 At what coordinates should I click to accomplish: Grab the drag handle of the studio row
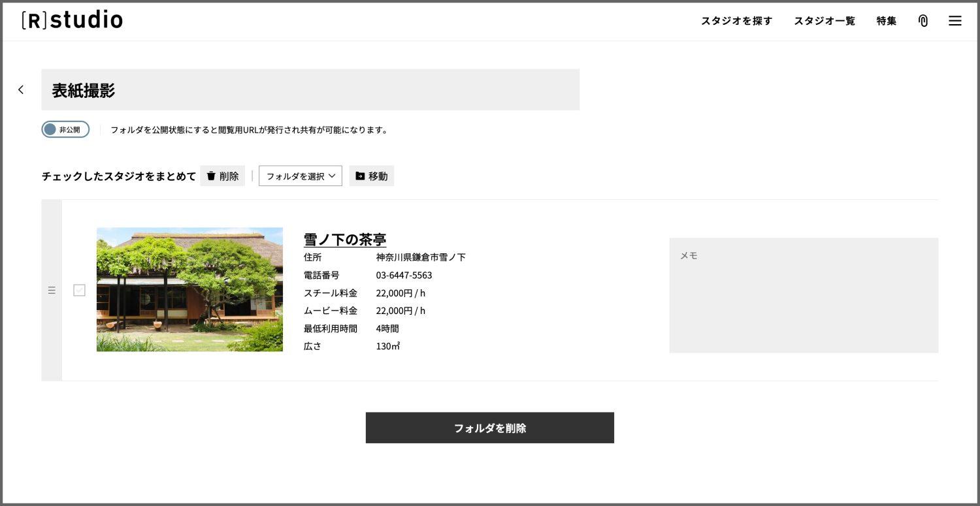pyautogui.click(x=52, y=291)
